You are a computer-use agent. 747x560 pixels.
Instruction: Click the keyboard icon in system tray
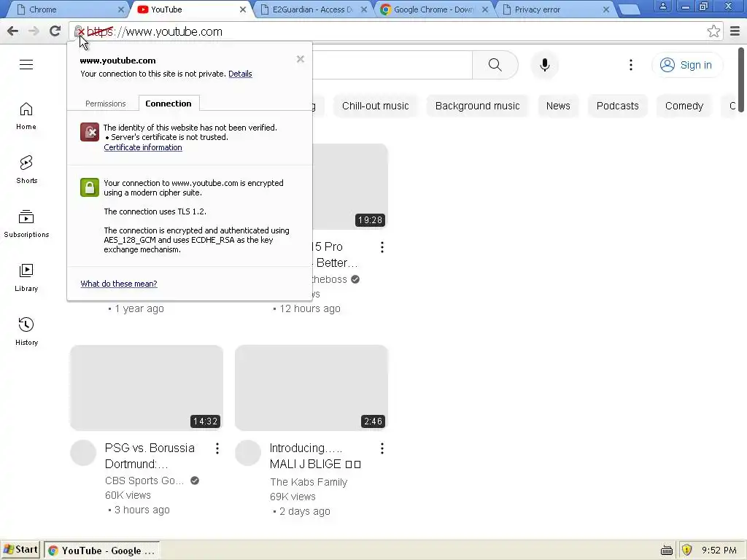click(667, 551)
